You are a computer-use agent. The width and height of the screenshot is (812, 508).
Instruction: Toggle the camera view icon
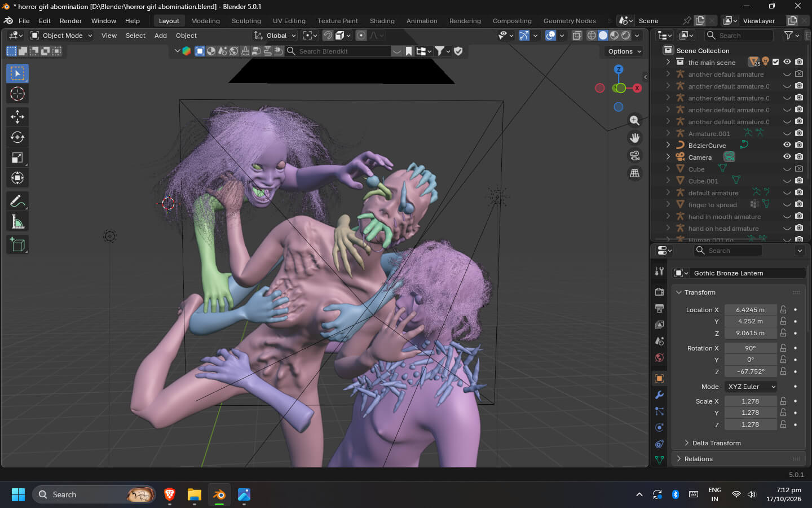tap(634, 156)
